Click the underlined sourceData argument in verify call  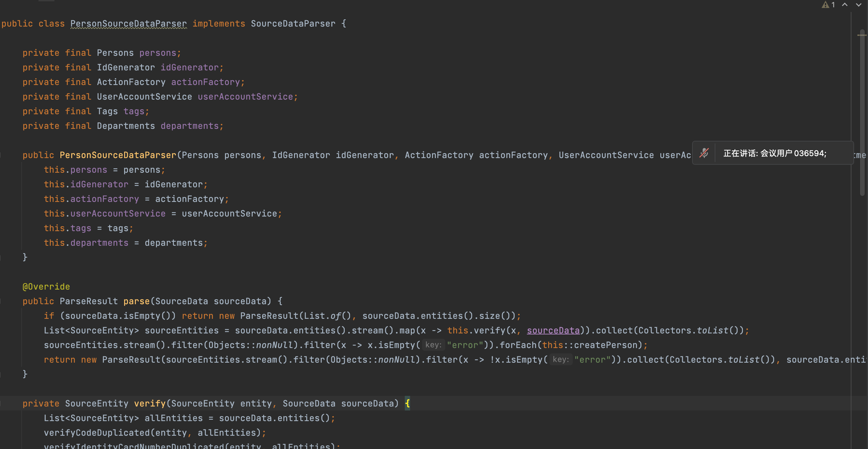tap(553, 330)
